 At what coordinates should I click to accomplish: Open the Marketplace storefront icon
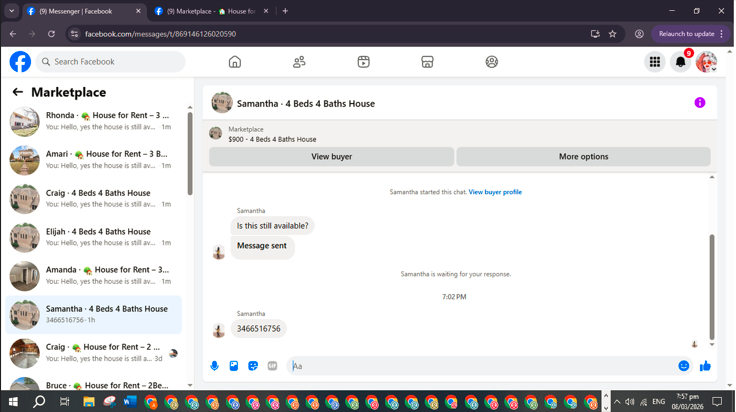click(x=427, y=62)
